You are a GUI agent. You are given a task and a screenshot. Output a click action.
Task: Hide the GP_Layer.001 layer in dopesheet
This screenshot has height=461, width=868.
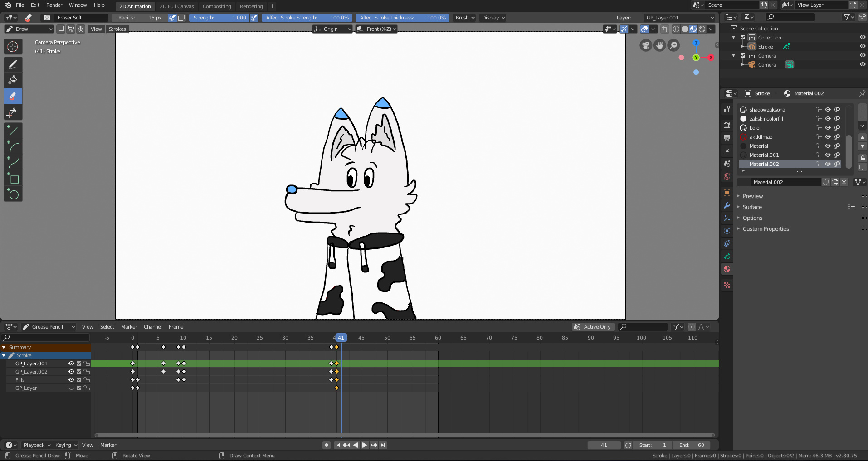click(71, 364)
